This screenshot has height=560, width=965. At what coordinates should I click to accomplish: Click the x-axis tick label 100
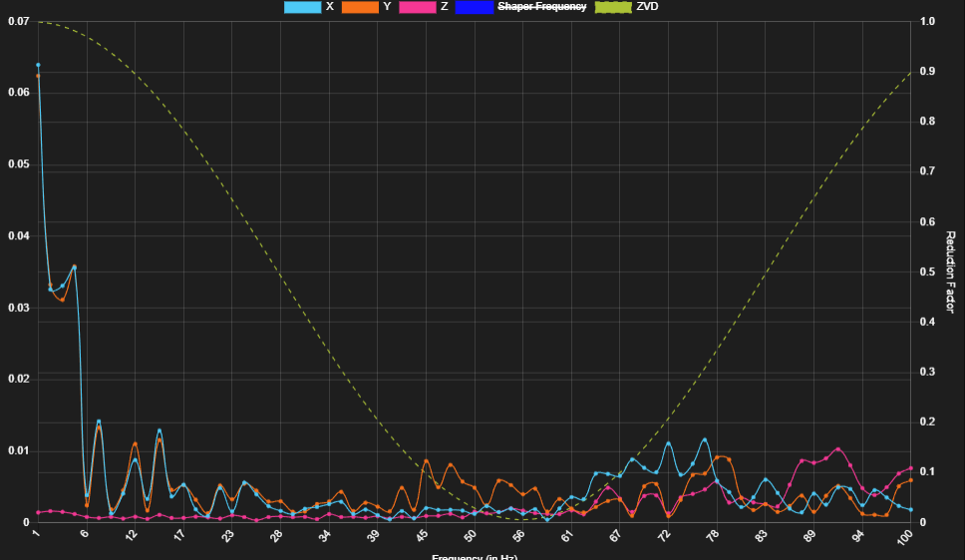[x=905, y=537]
